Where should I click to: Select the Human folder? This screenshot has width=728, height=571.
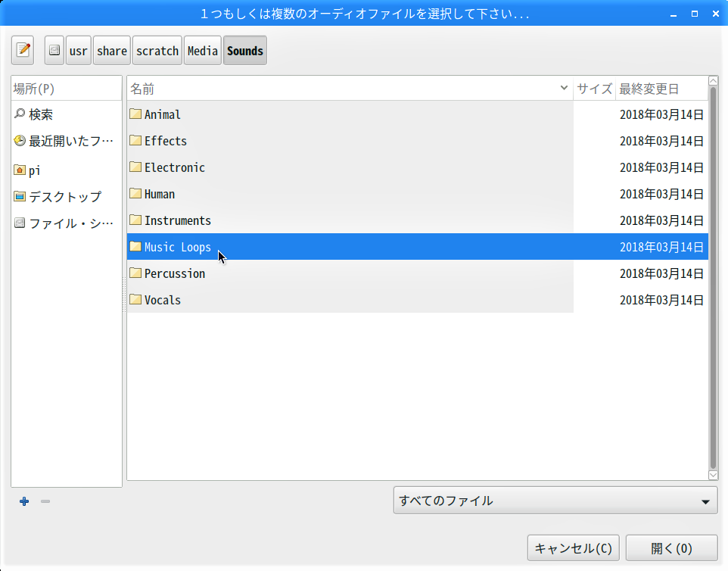coord(418,194)
